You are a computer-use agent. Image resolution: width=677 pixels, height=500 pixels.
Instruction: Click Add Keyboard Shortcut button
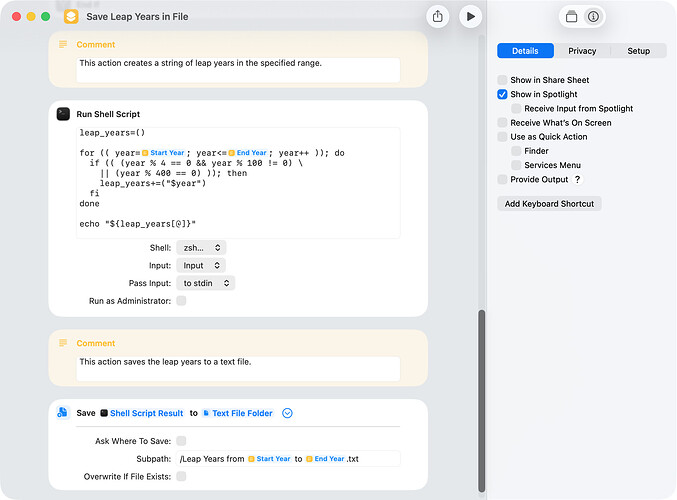click(x=549, y=203)
